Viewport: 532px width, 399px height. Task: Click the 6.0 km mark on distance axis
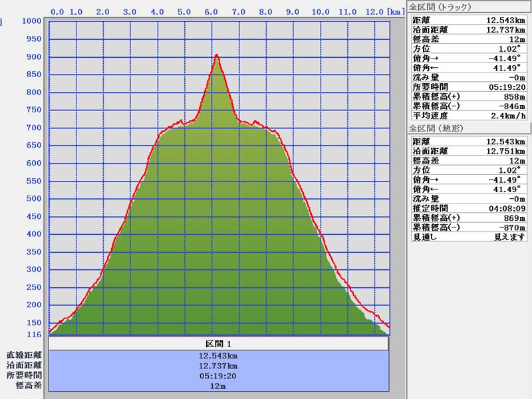pos(211,12)
